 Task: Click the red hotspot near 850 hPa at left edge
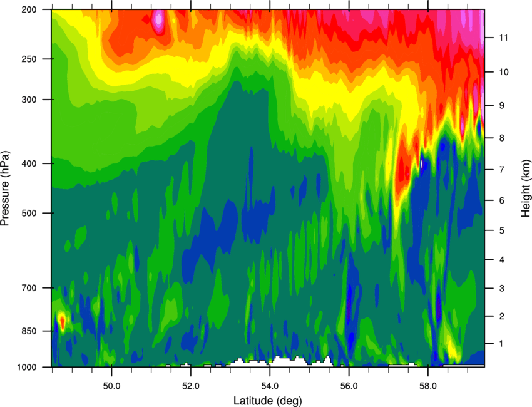tap(62, 322)
